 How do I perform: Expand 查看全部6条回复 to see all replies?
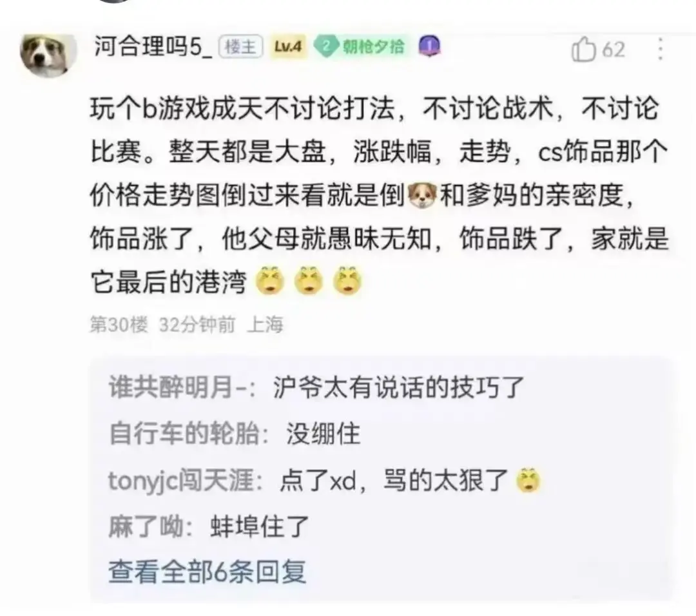point(208,571)
